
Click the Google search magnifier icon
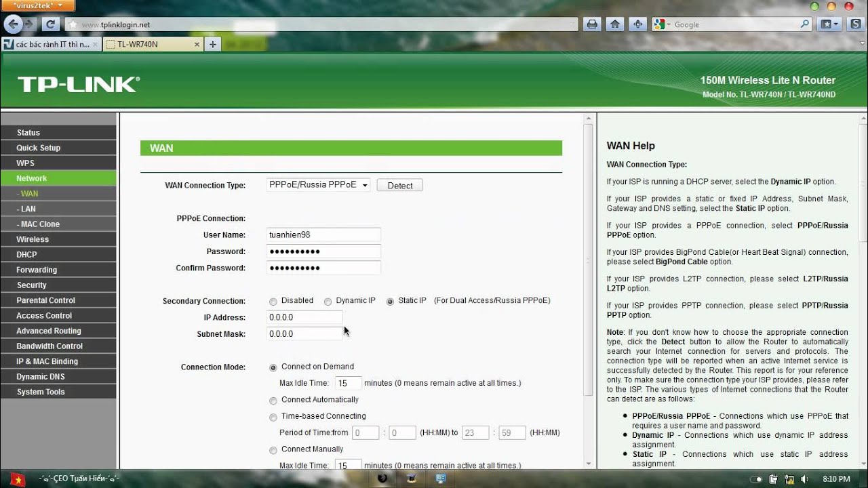click(805, 24)
